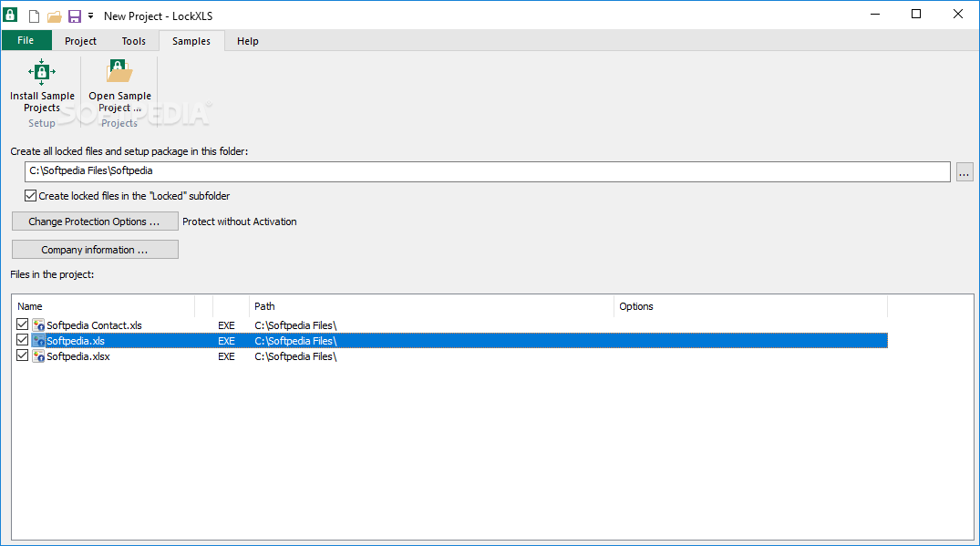Click file icon of Softpedia Contact.xls
This screenshot has width=980, height=546.
[39, 325]
